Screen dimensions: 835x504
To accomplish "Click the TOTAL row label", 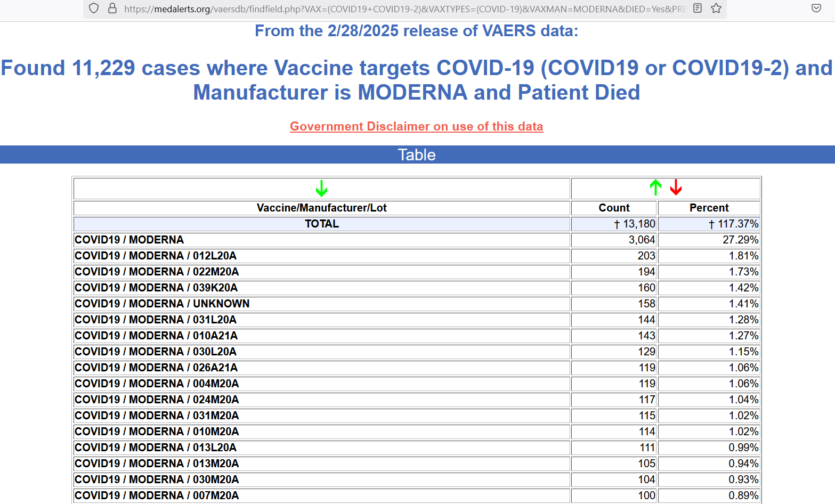I will (x=322, y=224).
